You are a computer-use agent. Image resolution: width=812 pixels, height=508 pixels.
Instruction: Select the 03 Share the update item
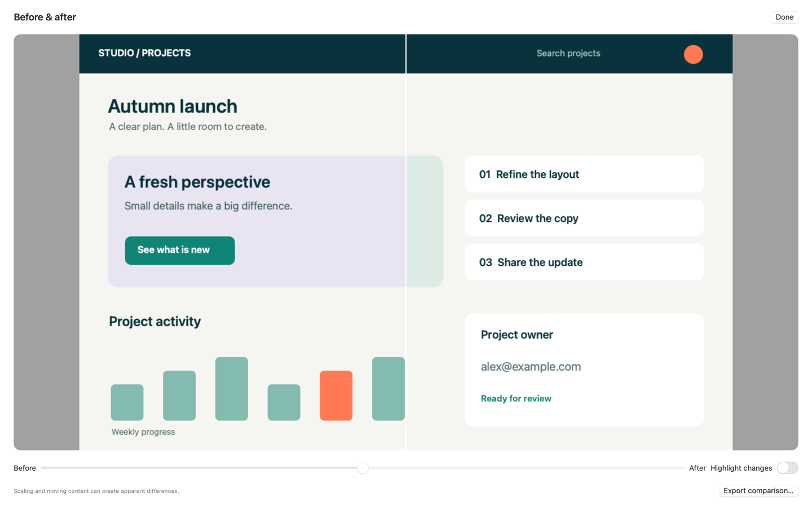(584, 262)
